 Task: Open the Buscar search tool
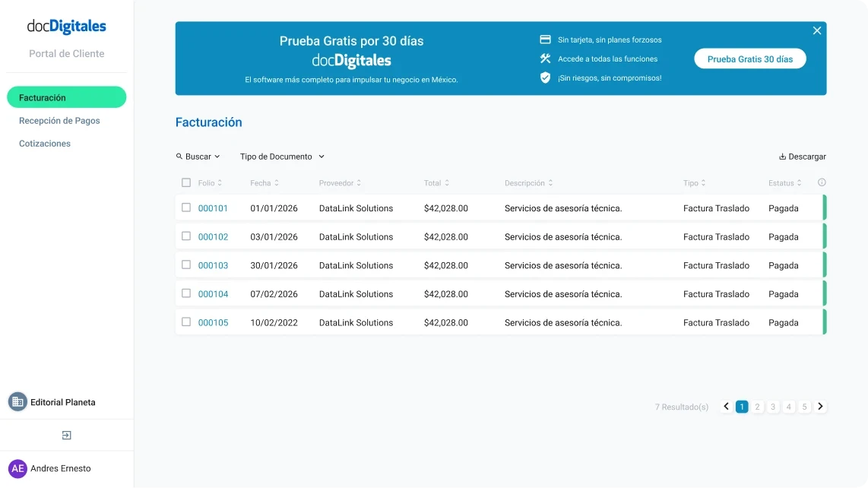coord(197,157)
